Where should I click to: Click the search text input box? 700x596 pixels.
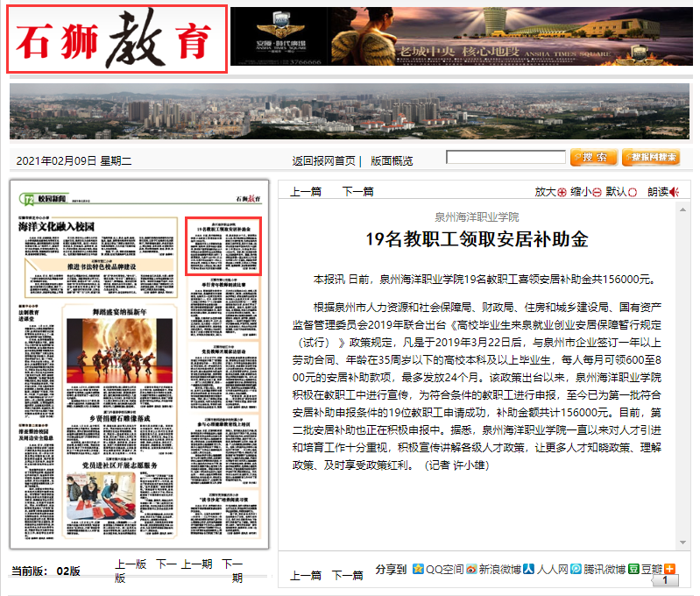503,158
